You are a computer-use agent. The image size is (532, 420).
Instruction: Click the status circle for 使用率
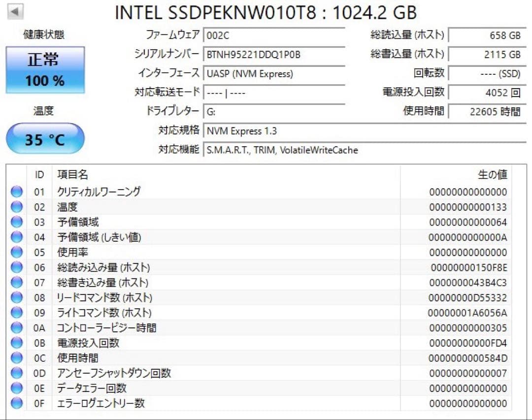coord(16,252)
